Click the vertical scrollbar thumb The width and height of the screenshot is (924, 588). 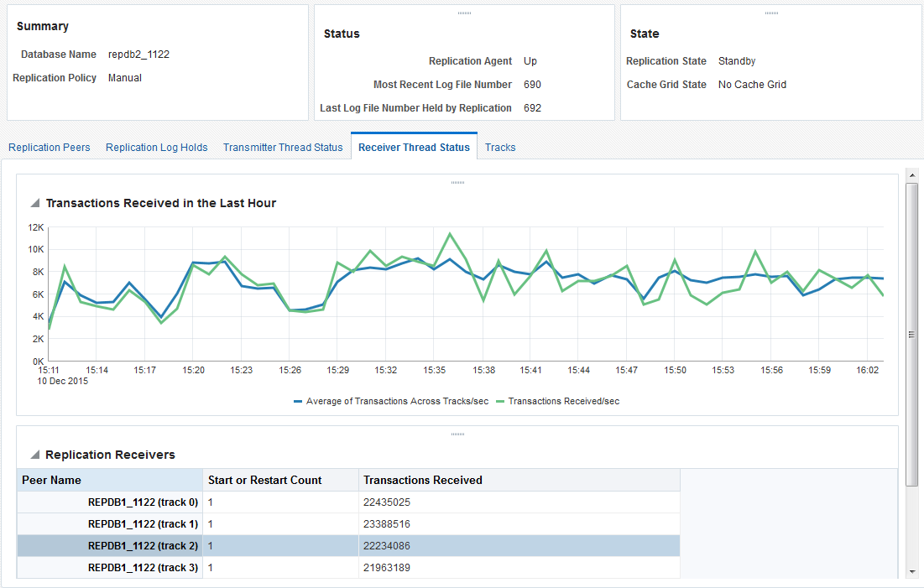click(x=911, y=334)
